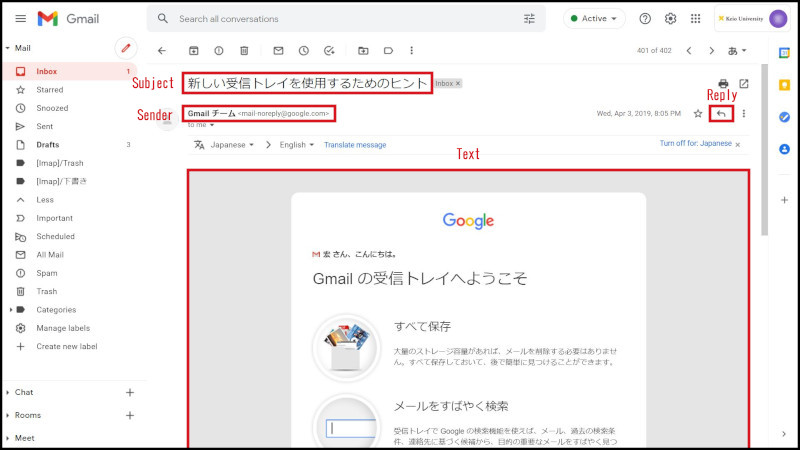Click the Archive icon in toolbar
The width and height of the screenshot is (800, 450).
coord(193,50)
